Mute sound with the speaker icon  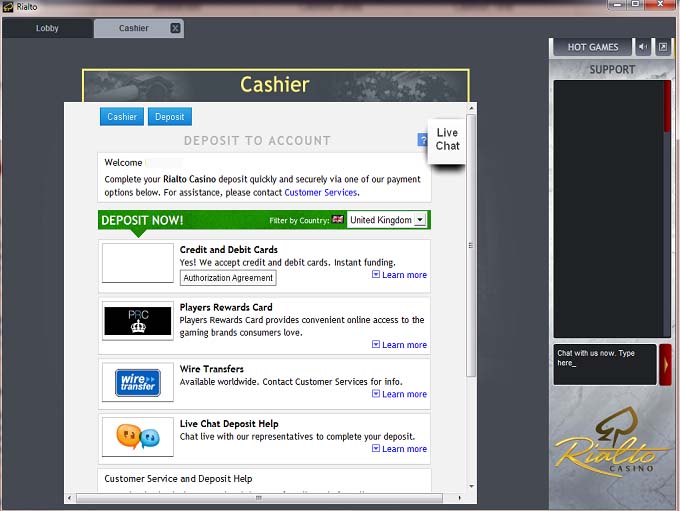coord(642,47)
